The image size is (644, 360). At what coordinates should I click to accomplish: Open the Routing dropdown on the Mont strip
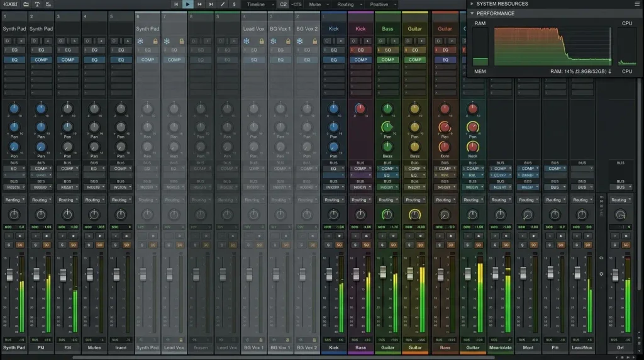pos(528,200)
